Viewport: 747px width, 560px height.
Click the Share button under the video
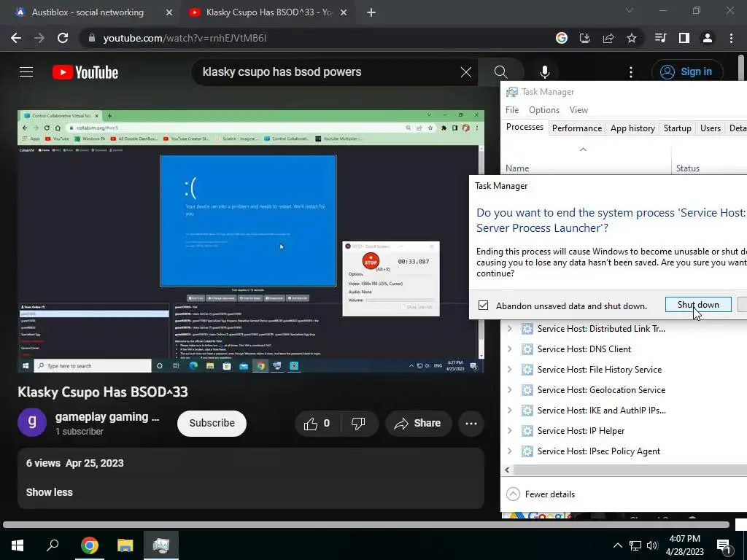(x=418, y=424)
